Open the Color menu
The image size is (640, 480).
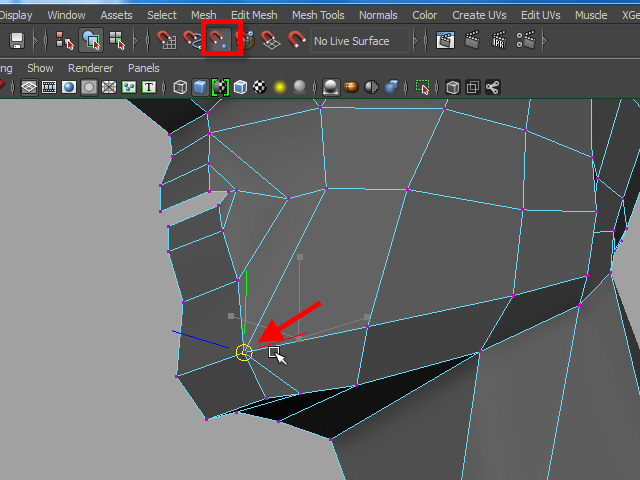(424, 16)
